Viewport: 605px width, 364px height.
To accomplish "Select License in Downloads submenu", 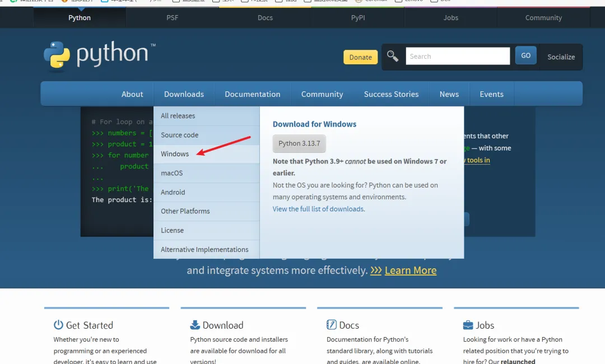I will (206, 230).
